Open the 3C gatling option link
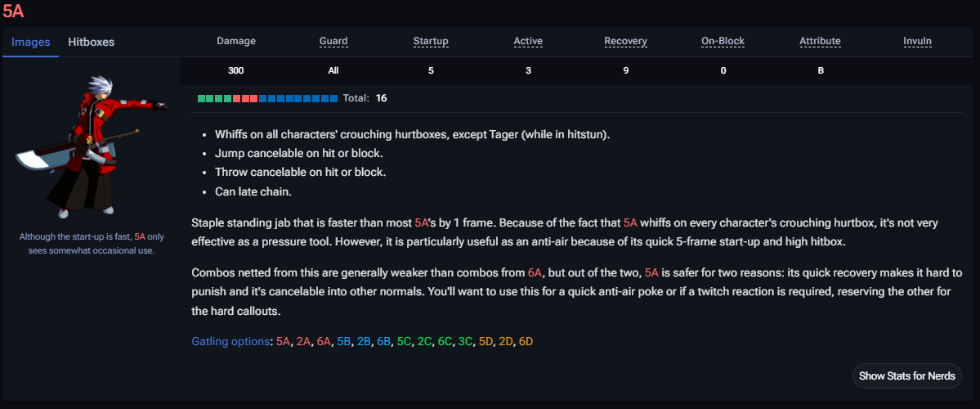Image resolution: width=980 pixels, height=409 pixels. coord(466,340)
